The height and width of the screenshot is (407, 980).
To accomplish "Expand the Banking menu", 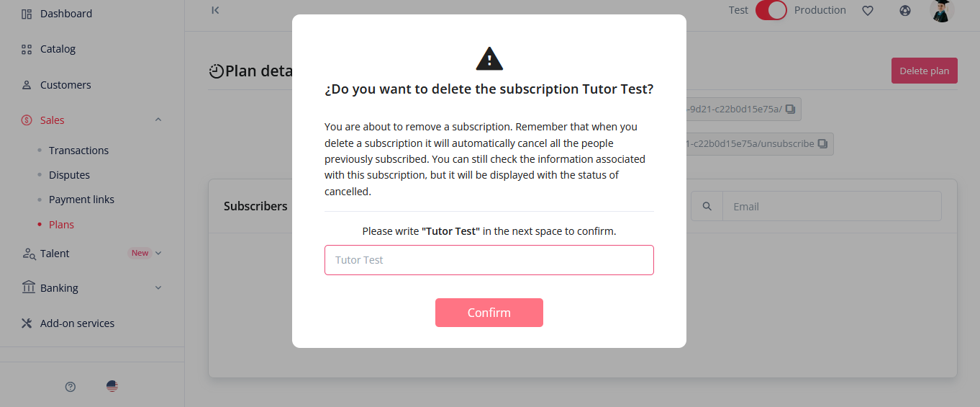I will 159,288.
